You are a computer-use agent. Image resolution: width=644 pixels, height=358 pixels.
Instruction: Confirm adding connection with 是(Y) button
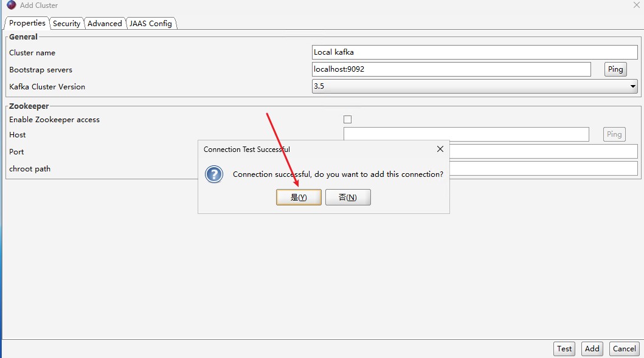[299, 197]
